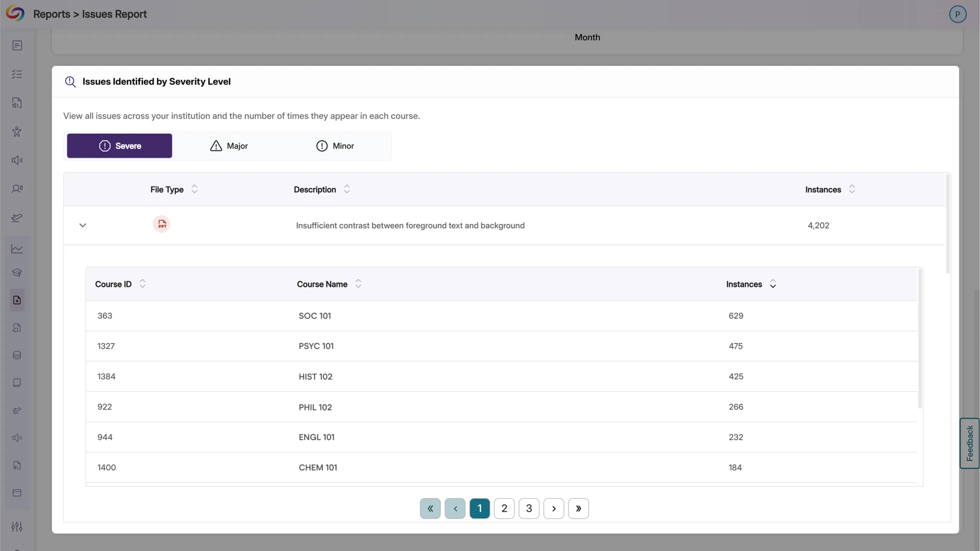Image resolution: width=980 pixels, height=551 pixels.
Task: Switch to the Minor severity tab
Action: pos(335,146)
